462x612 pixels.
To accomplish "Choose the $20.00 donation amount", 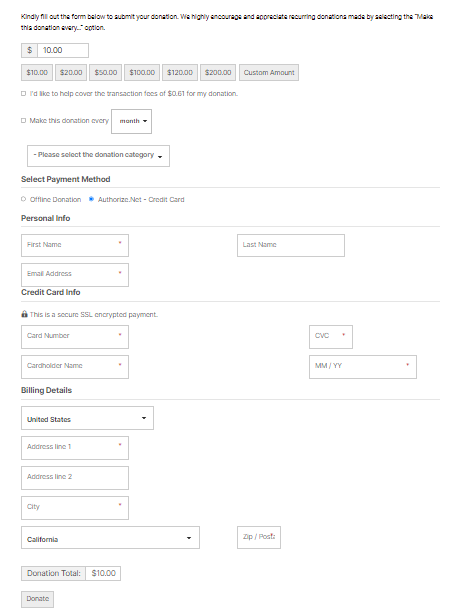I will [x=71, y=73].
